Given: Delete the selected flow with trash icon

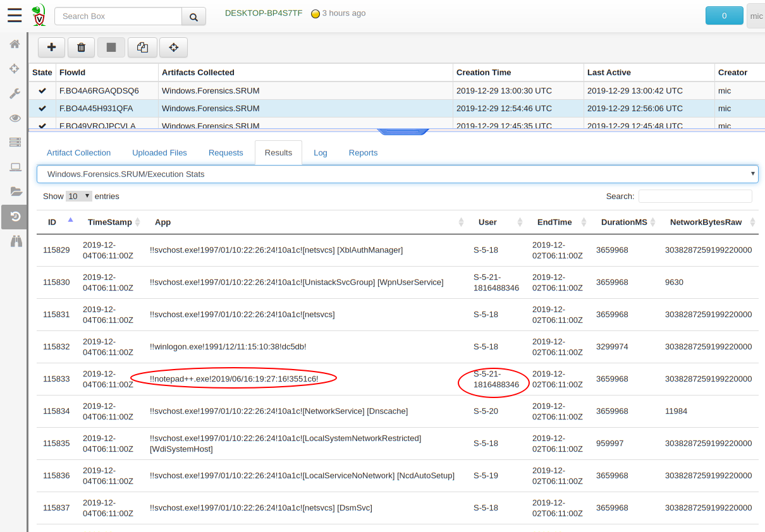Looking at the screenshot, I should (81, 47).
